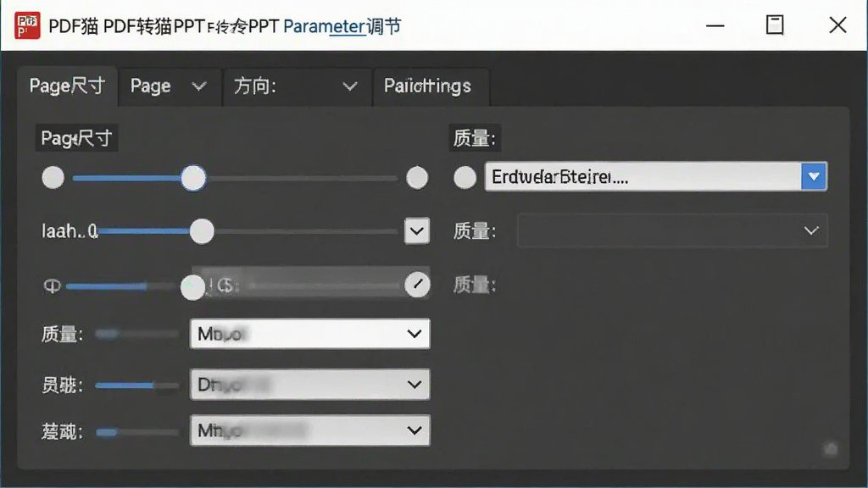Toggle the round button left of first slider

click(x=53, y=178)
